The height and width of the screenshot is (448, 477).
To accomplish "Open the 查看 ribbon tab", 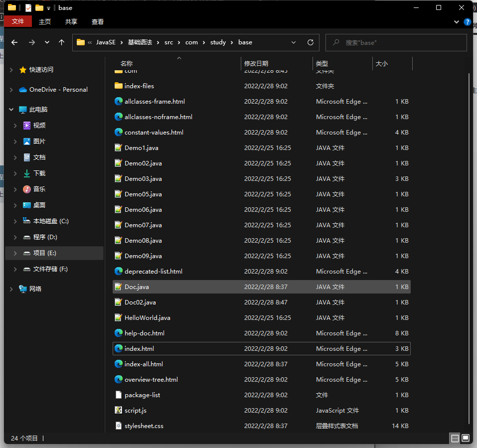I will [98, 21].
